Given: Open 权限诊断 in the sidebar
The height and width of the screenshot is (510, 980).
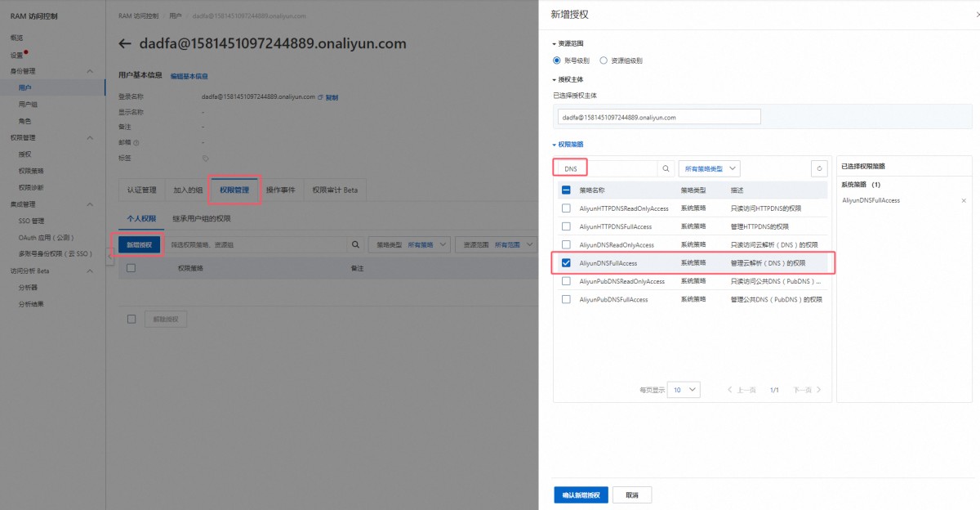Looking at the screenshot, I should pos(31,188).
